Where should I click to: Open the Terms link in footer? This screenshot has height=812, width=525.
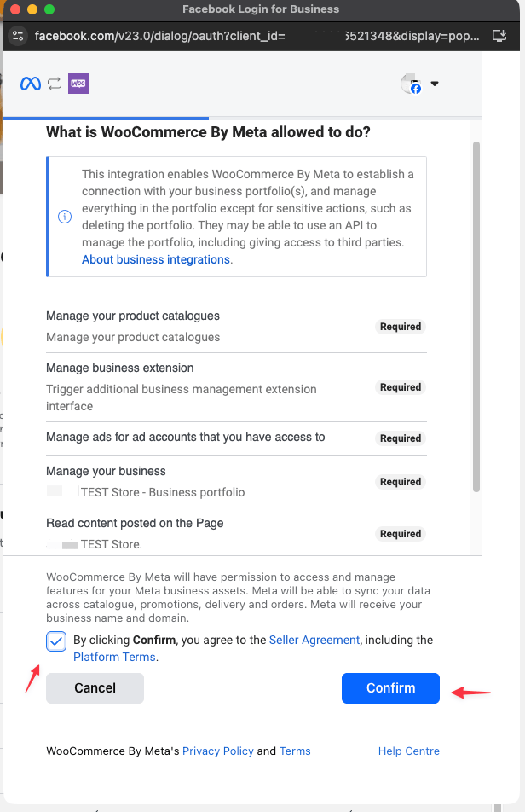point(295,751)
